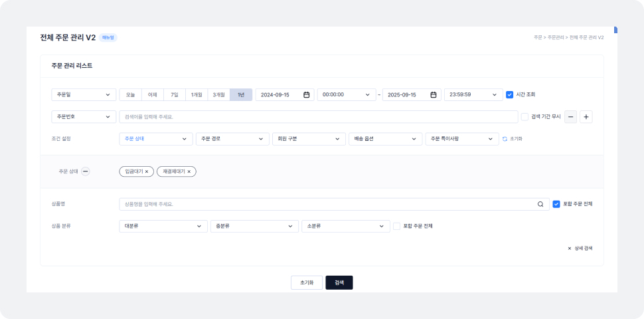Click the black 검색 button
The image size is (644, 319).
(339, 282)
